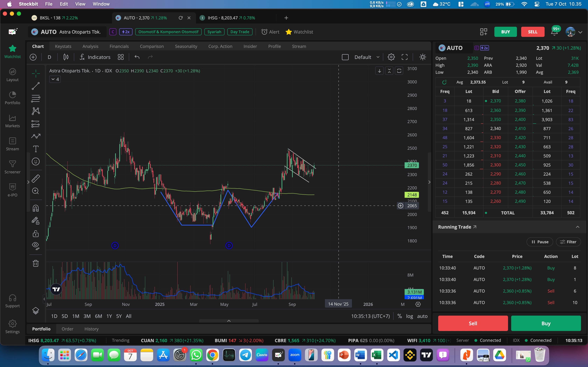Toggle the log scale option
This screenshot has width=588, height=367.
click(409, 316)
